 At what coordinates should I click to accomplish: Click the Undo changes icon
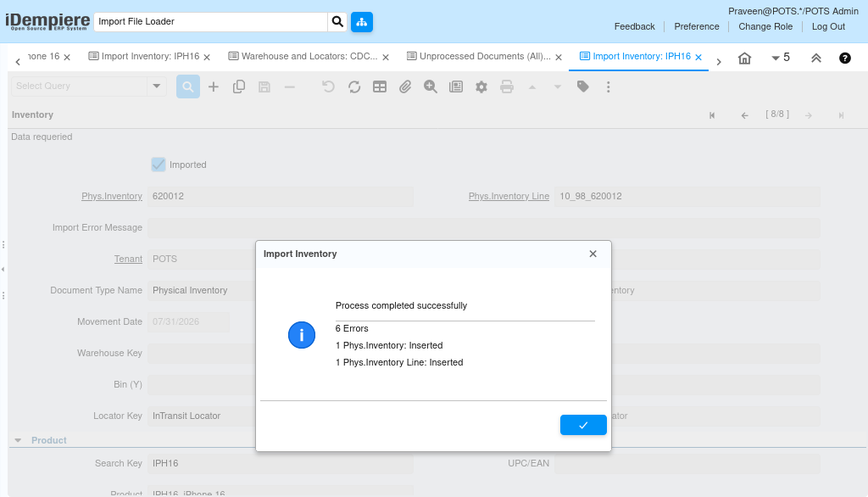(x=328, y=87)
